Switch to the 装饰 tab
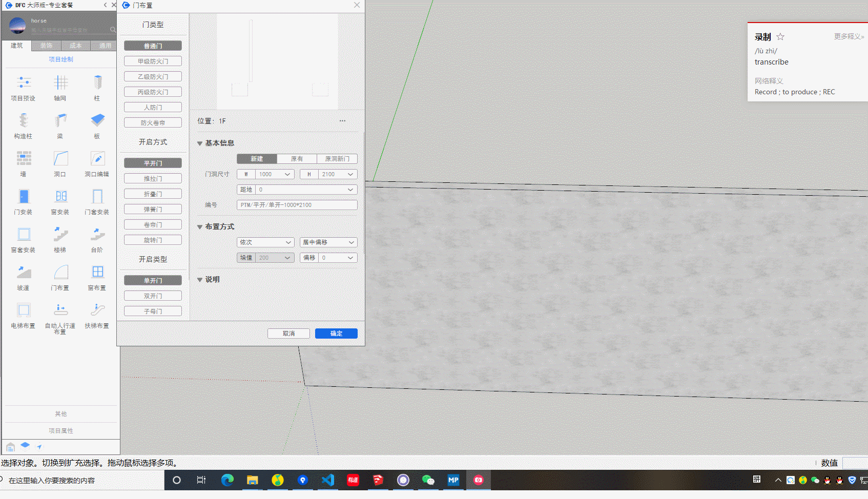The width and height of the screenshot is (868, 499). 46,46
